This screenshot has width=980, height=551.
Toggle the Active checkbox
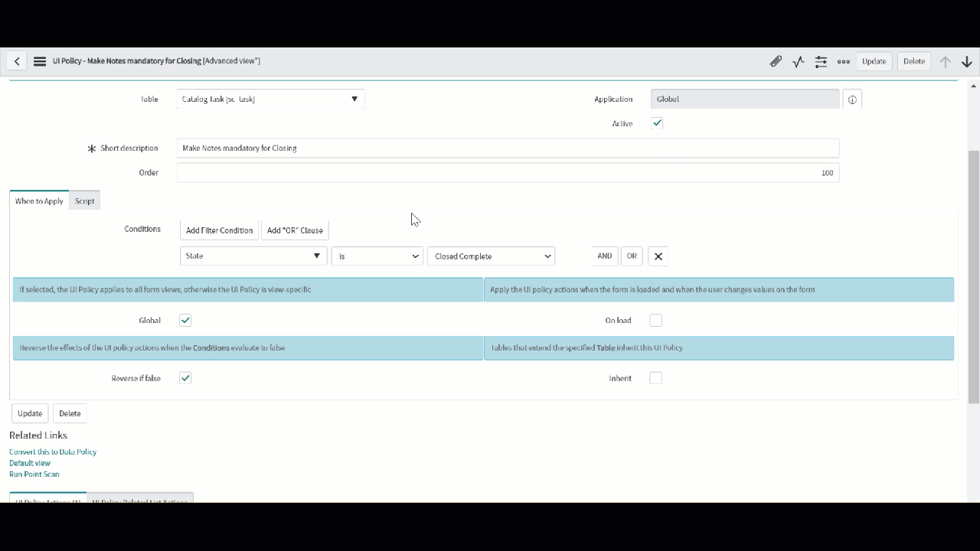point(656,123)
